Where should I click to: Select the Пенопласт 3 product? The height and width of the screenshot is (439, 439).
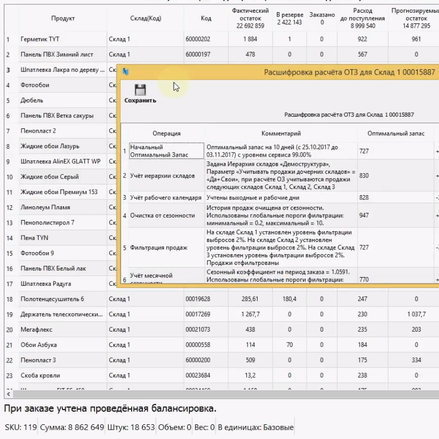tap(38, 360)
